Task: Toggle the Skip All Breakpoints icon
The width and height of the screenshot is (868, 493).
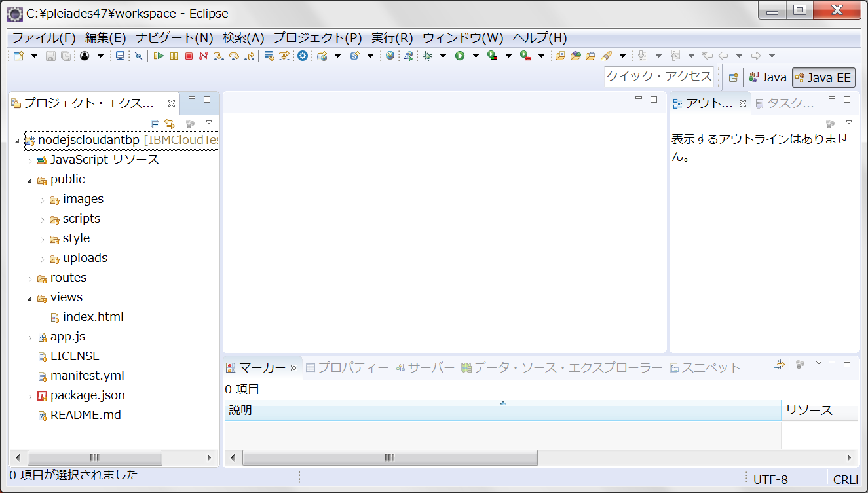Action: coord(138,56)
